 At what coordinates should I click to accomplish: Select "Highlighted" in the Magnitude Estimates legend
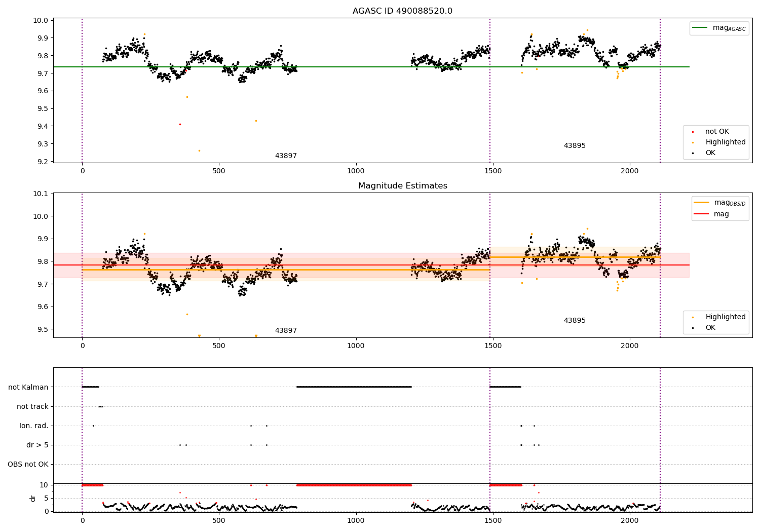pyautogui.click(x=726, y=317)
